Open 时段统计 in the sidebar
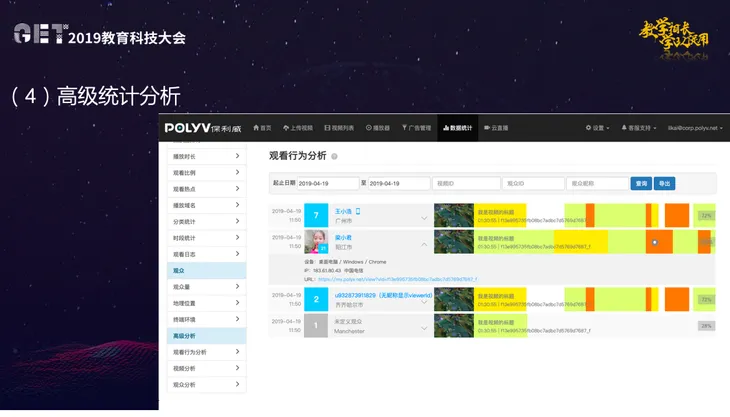 pyautogui.click(x=206, y=238)
